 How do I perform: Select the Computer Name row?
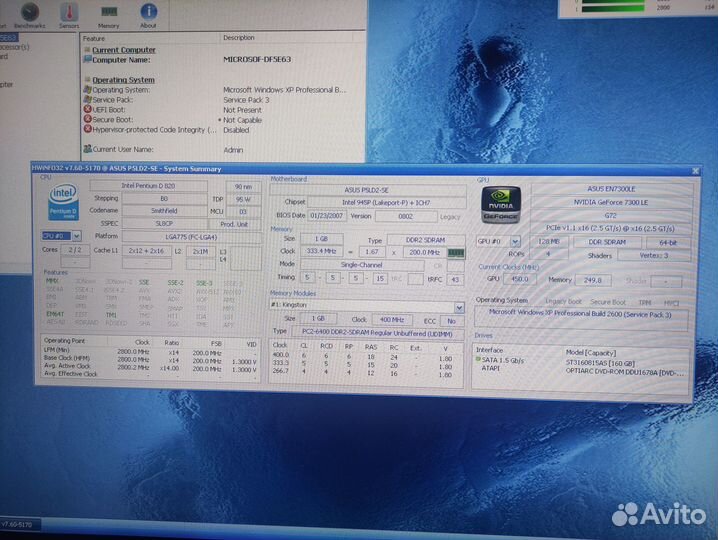pos(123,59)
